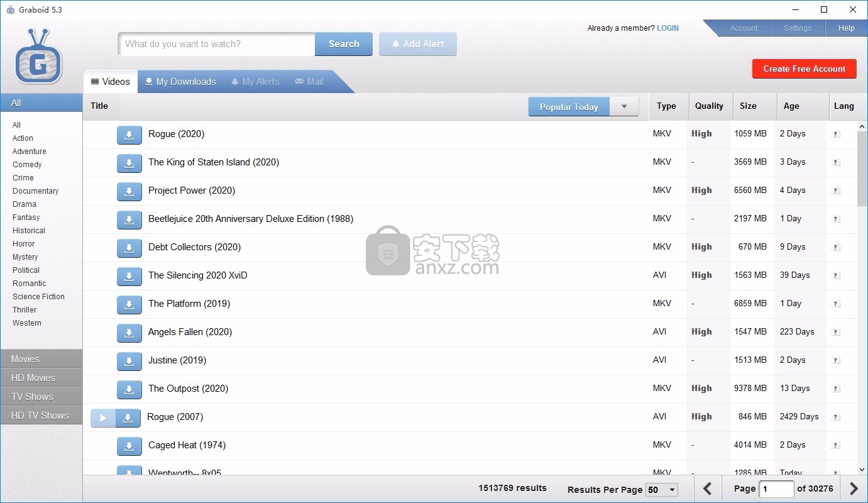Download The Outpost (2020)
The width and height of the screenshot is (868, 503).
click(129, 389)
